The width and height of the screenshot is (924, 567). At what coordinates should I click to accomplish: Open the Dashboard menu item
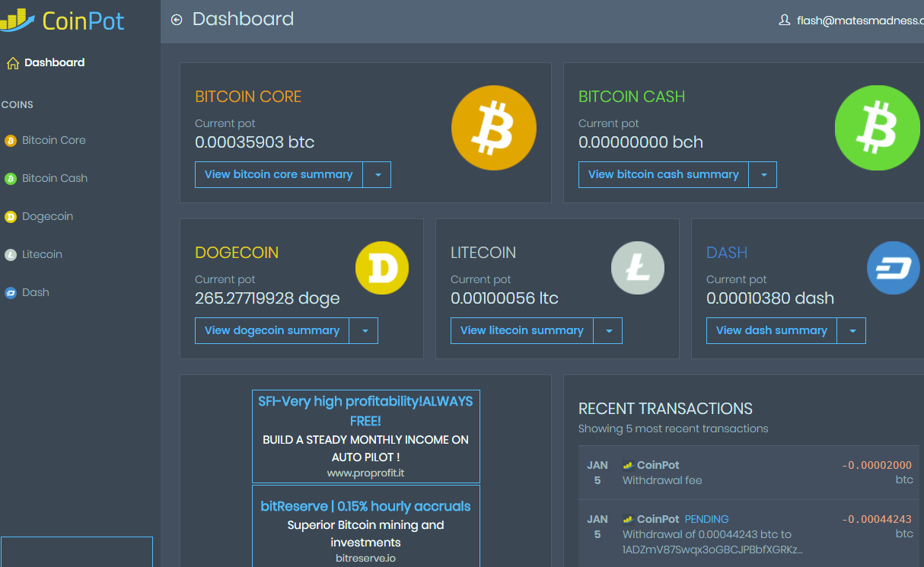point(46,62)
